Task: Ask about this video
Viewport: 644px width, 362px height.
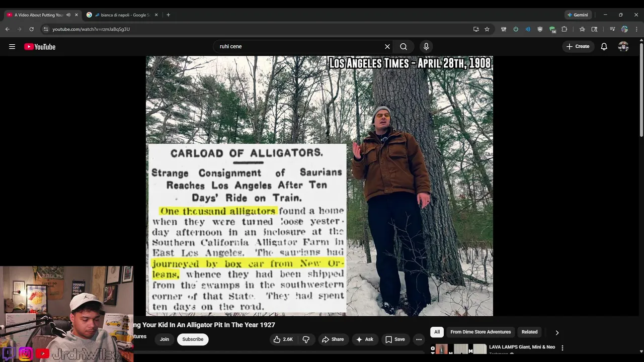Action: pyautogui.click(x=364, y=339)
